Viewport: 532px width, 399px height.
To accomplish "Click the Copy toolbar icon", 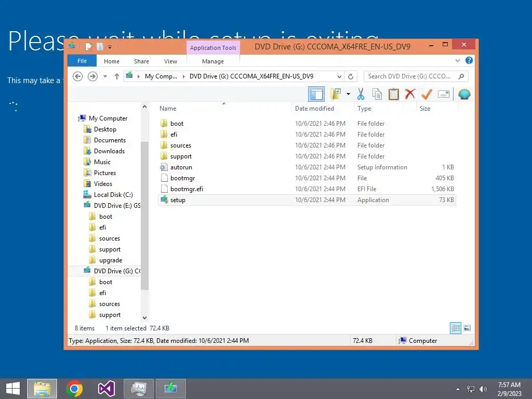I will 377,94.
